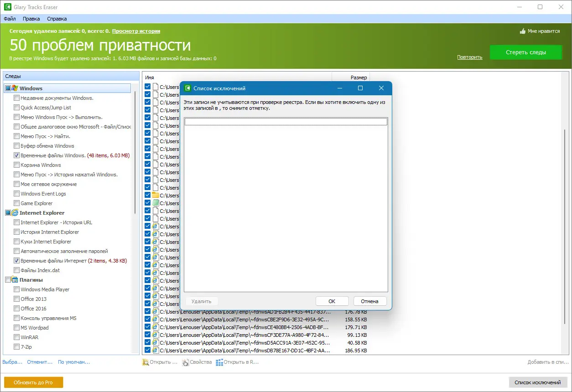Uncheck Временные файлы Windows
The height and width of the screenshot is (392, 572).
[17, 155]
